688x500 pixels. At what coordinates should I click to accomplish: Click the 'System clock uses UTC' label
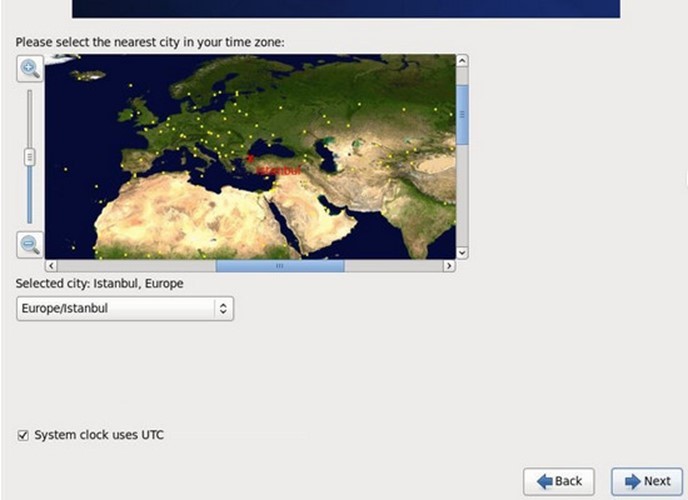point(99,435)
